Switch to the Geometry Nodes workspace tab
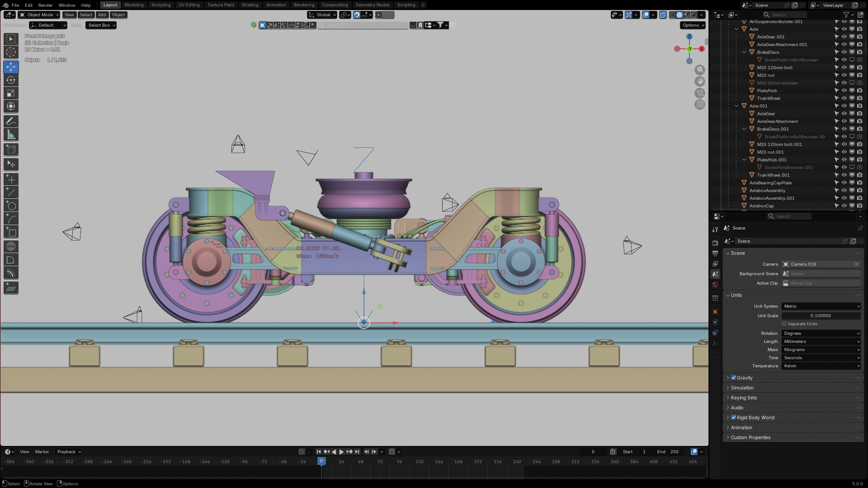This screenshot has width=868, height=488. (373, 5)
